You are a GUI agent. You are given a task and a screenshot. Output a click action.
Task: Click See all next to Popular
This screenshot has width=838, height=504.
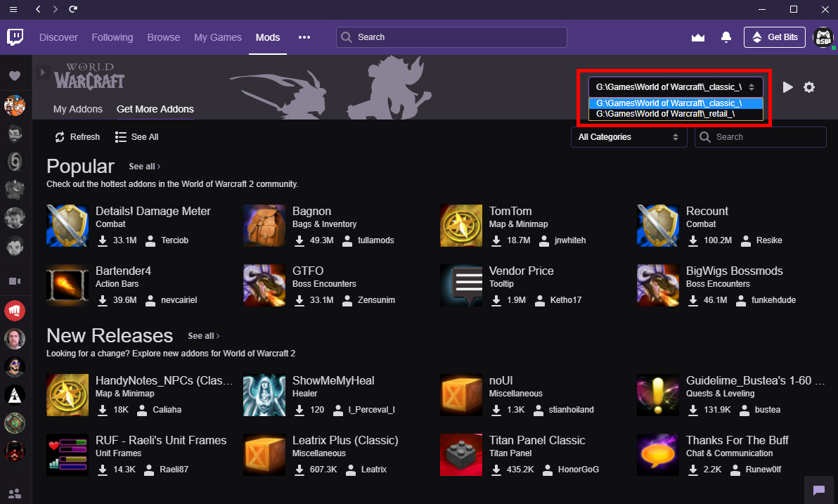tap(145, 166)
